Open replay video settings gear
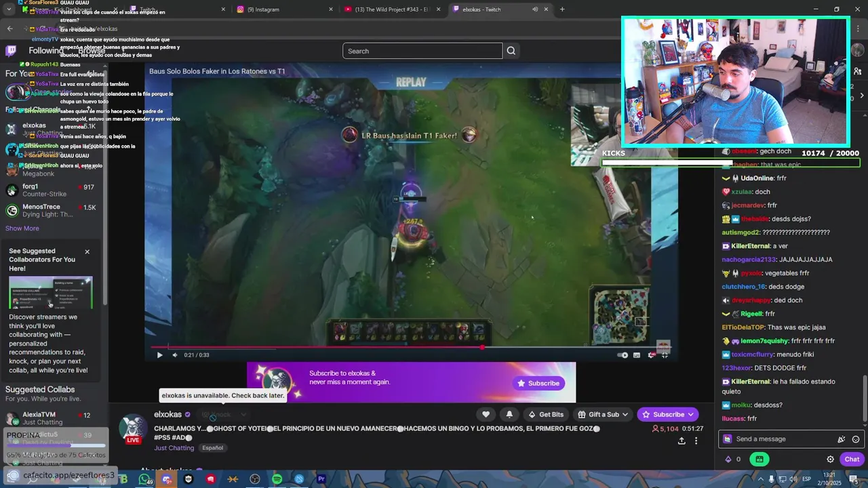The height and width of the screenshot is (488, 868). click(x=651, y=355)
